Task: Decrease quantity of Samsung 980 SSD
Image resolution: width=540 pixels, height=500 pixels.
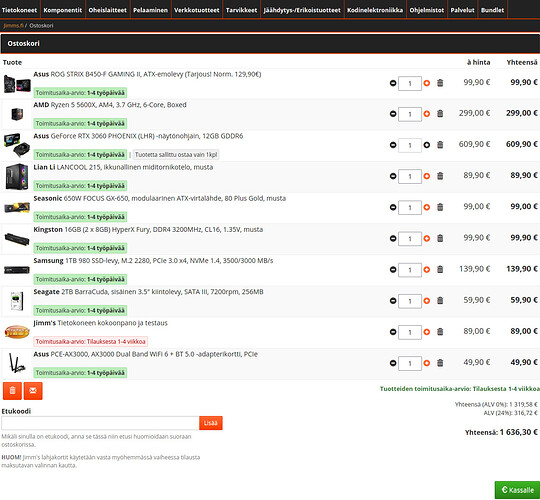Action: tap(393, 270)
